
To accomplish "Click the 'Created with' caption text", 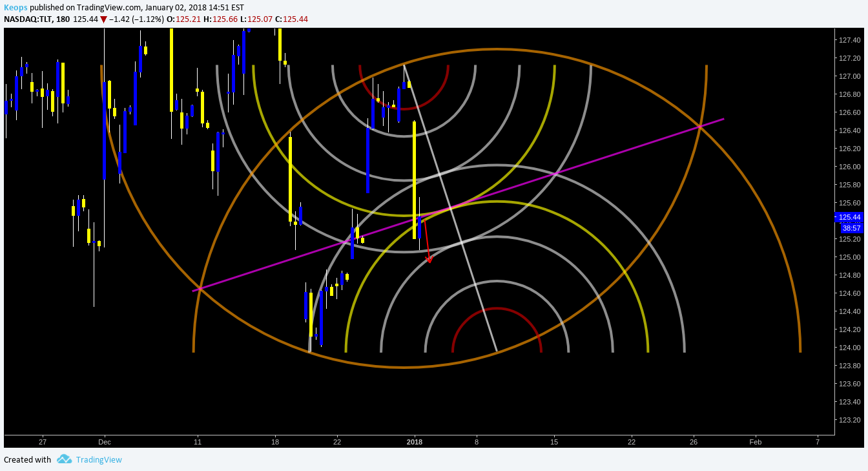I will tap(27, 460).
